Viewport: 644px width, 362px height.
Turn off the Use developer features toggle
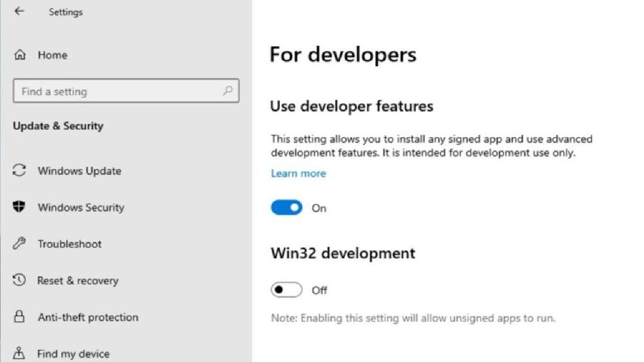tap(287, 207)
